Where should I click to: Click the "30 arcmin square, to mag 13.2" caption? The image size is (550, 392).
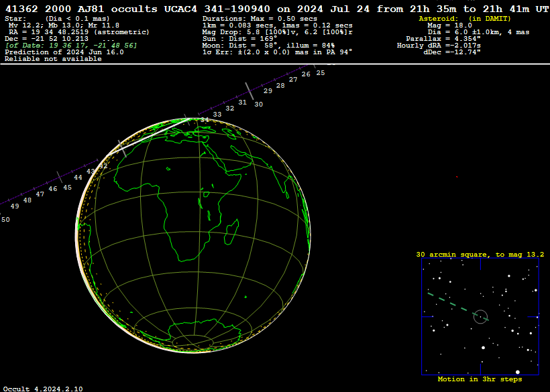(x=480, y=255)
